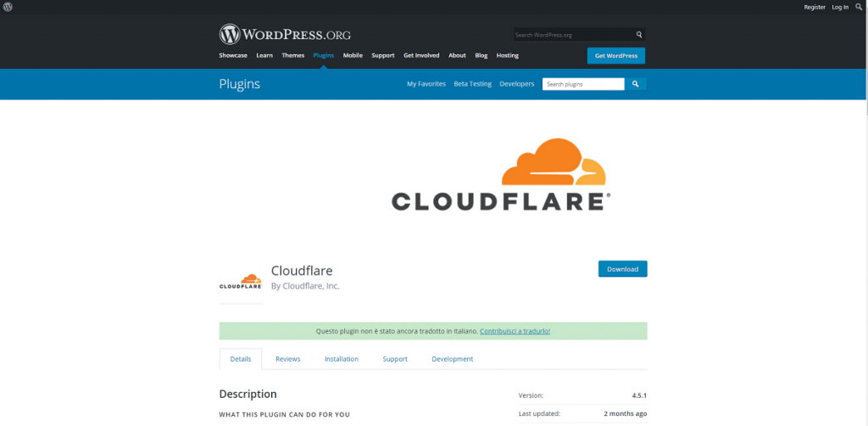This screenshot has width=868, height=426.
Task: Click the Plugins page heading
Action: click(x=240, y=84)
